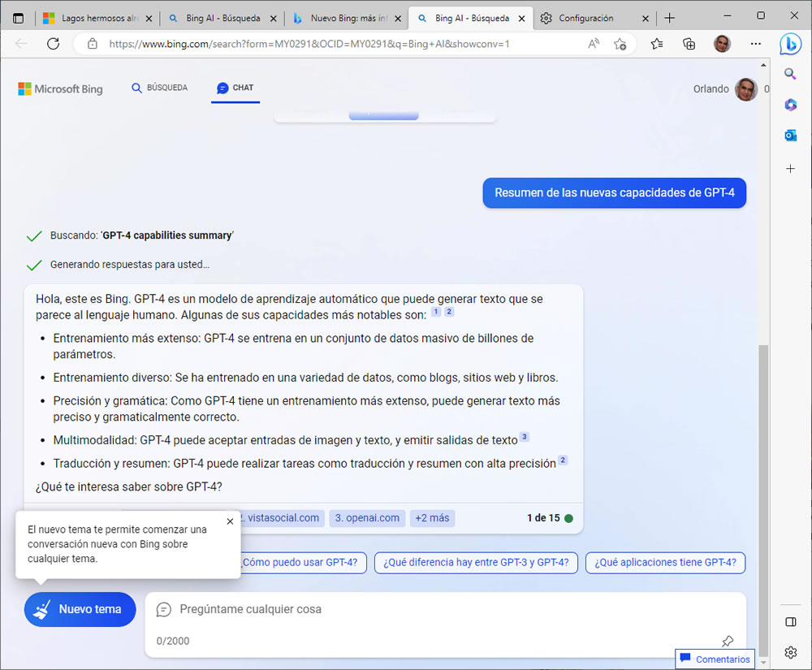This screenshot has width=812, height=670.
Task: Expand '+2 más' sources
Action: [x=433, y=518]
